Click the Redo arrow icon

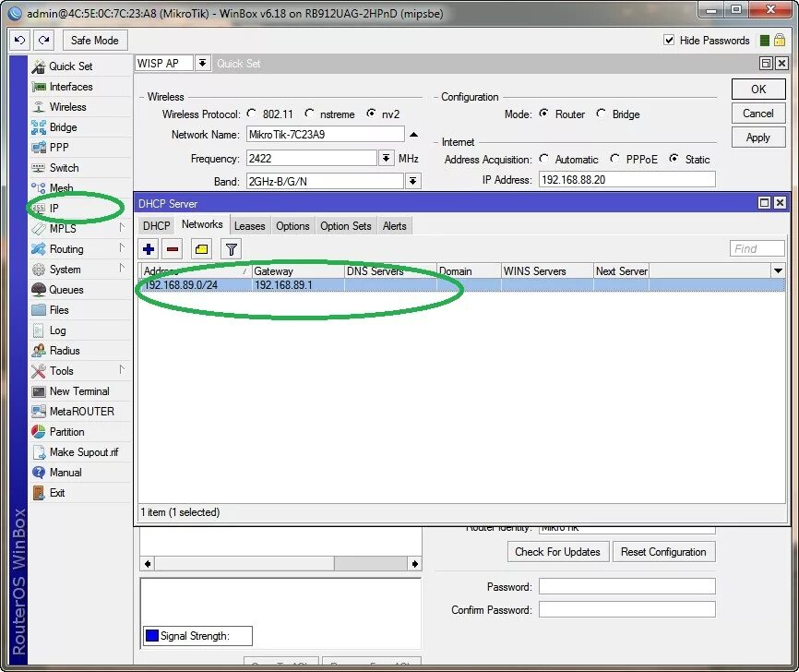(43, 41)
